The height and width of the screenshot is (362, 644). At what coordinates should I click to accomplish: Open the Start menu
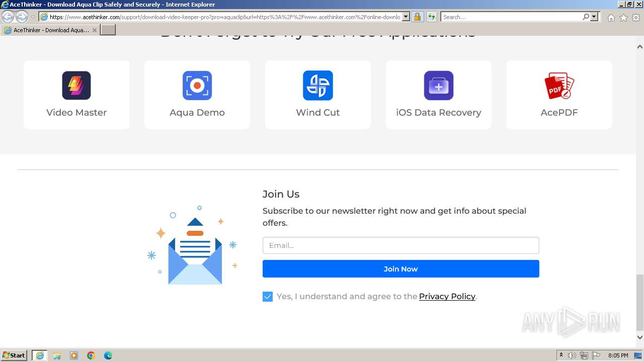(14, 355)
